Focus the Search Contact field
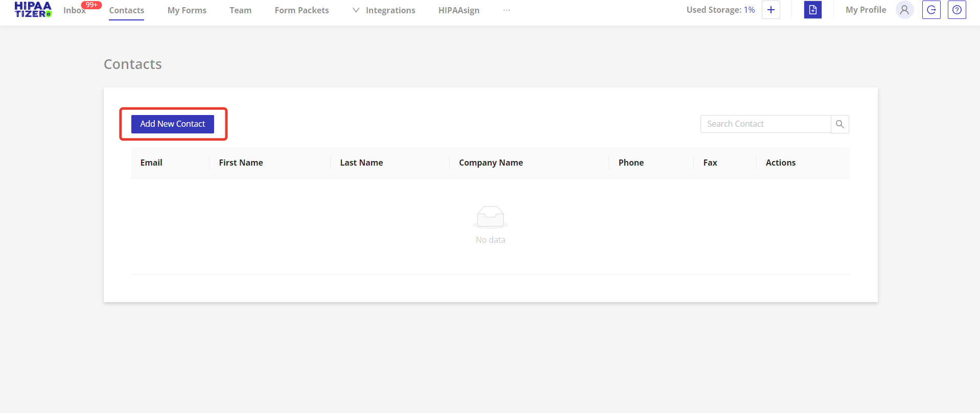 click(x=765, y=124)
